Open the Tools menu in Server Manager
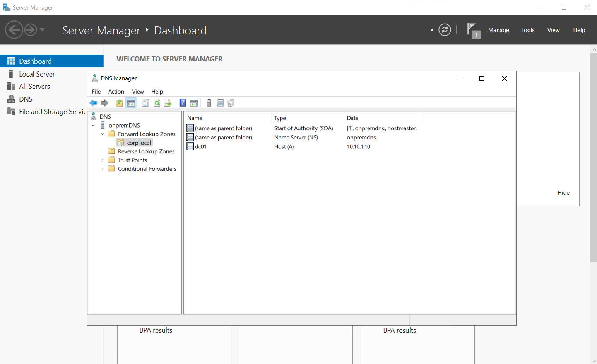The width and height of the screenshot is (597, 364). 528,30
